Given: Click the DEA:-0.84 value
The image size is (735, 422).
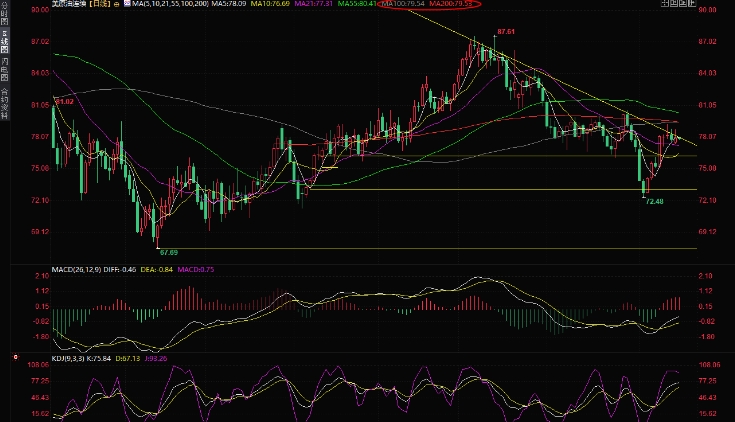Looking at the screenshot, I should click(157, 270).
